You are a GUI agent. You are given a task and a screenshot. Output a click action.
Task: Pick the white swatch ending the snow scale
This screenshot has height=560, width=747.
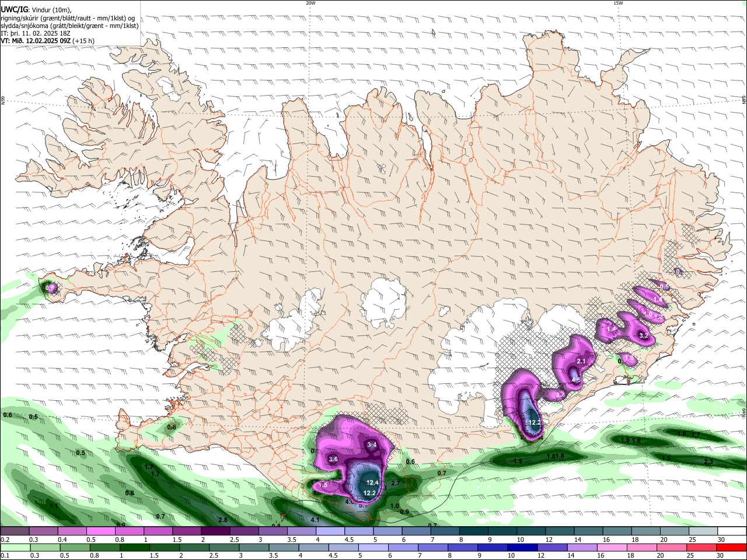click(732, 531)
